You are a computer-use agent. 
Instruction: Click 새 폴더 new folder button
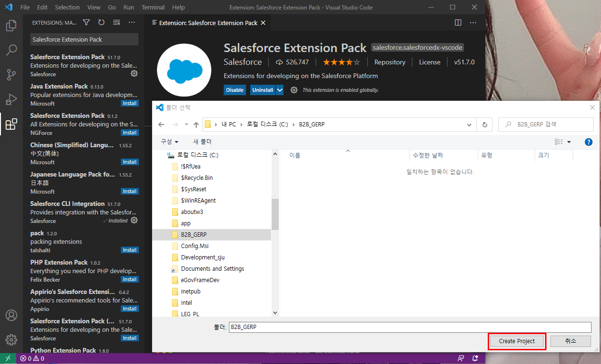pyautogui.click(x=202, y=142)
